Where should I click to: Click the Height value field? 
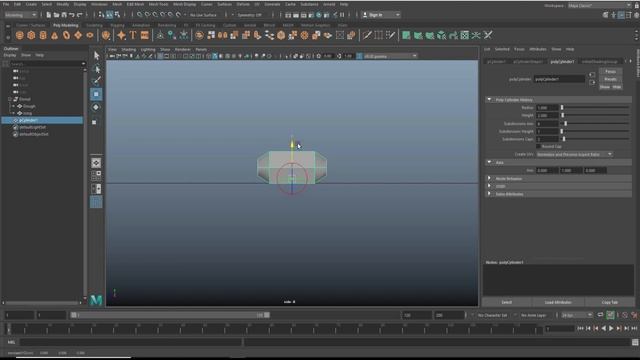[547, 116]
